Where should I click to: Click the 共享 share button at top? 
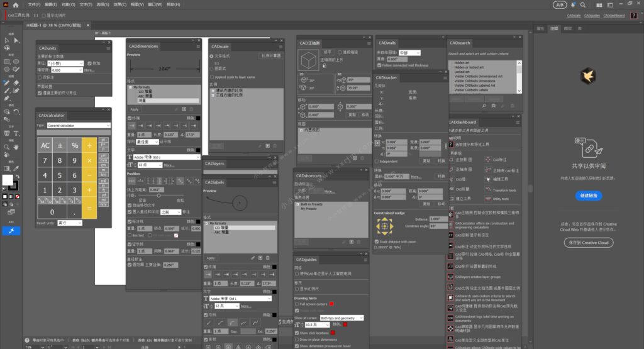coord(560,5)
